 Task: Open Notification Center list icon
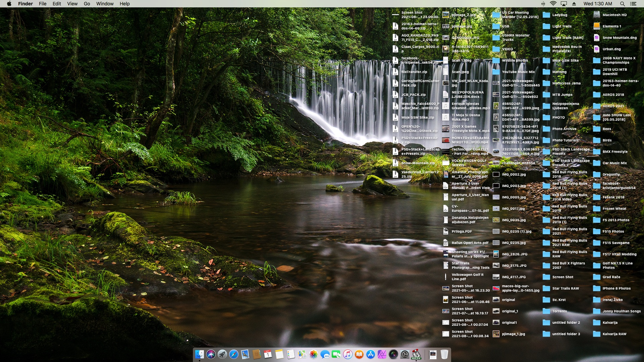click(633, 4)
